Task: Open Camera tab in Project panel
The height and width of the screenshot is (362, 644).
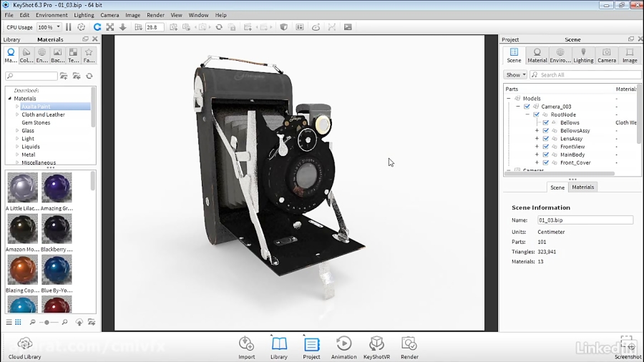Action: 606,55
